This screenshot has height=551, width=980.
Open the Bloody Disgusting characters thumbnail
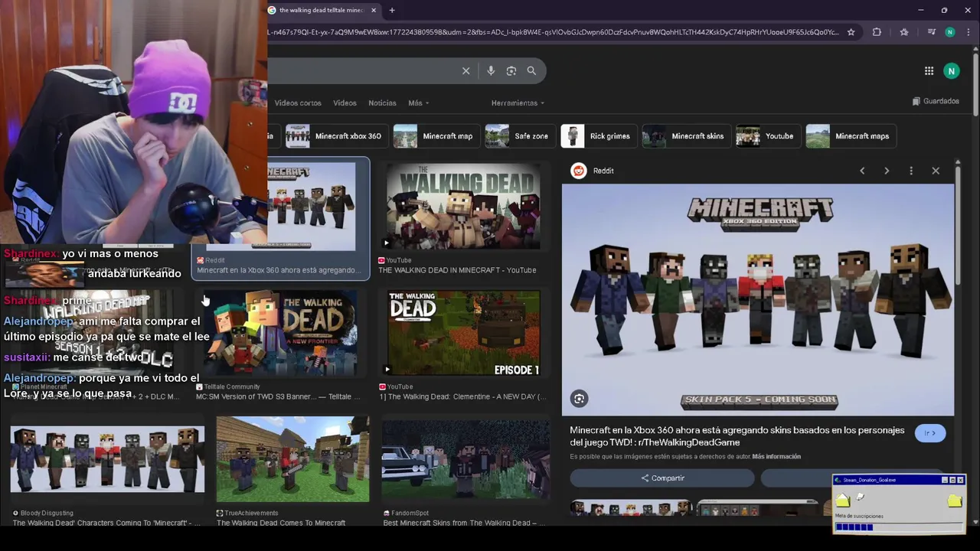[x=107, y=459]
